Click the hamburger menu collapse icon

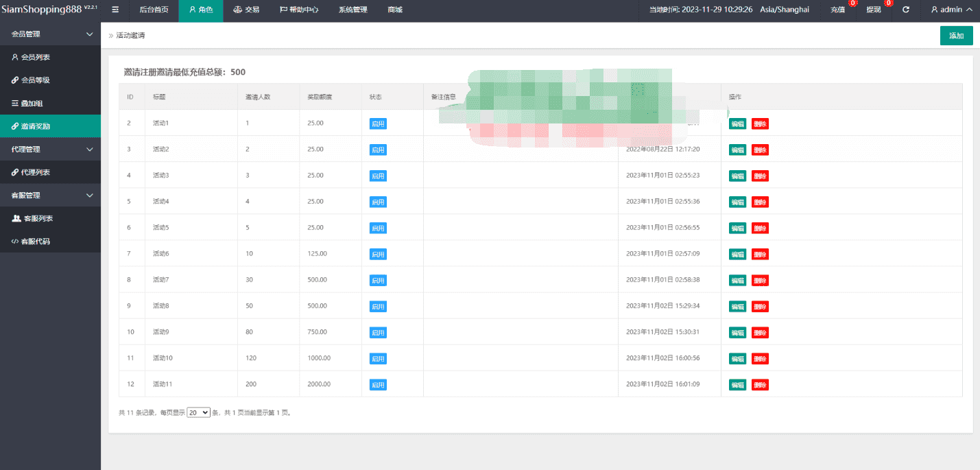click(x=115, y=10)
